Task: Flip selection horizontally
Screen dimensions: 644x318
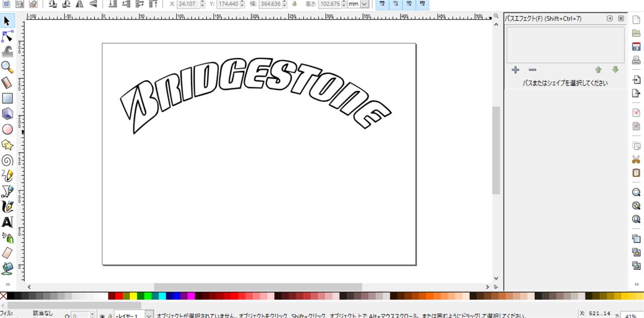Action: [x=79, y=4]
